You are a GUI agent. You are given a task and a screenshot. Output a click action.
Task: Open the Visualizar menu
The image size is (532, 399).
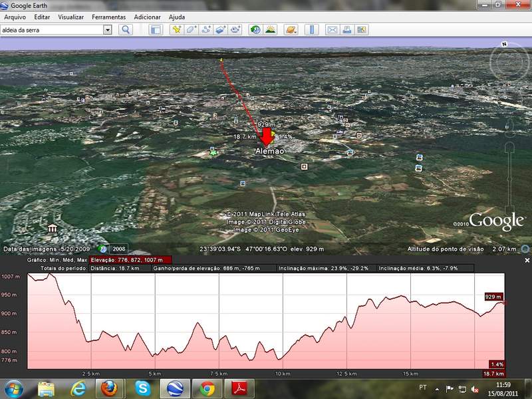coord(71,17)
